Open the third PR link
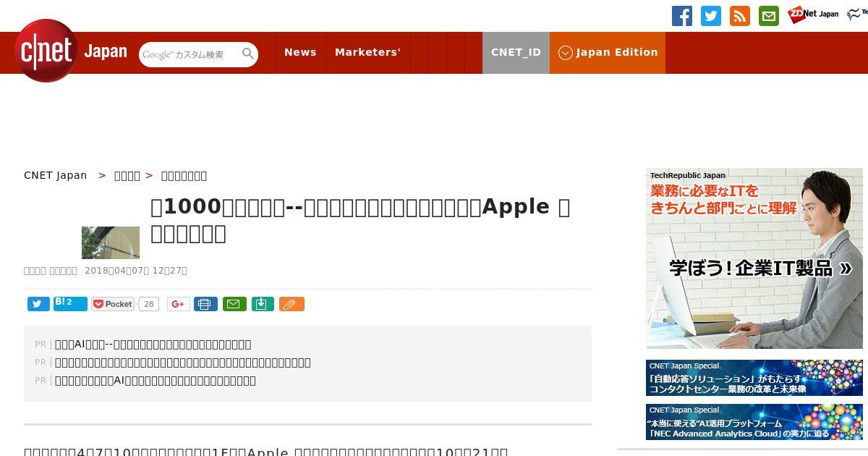Viewport: 868px width, 456px height. 156,381
